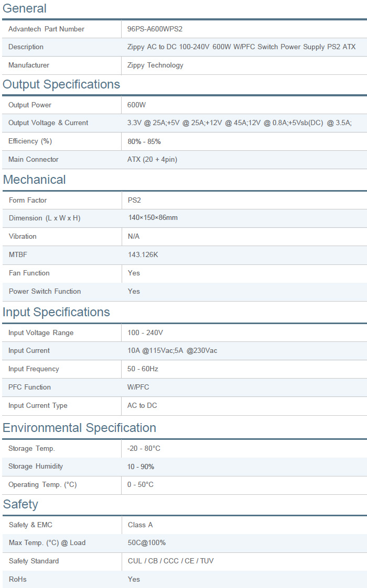The image size is (367, 588).
Task: Select the 100 - 240V input voltage value
Action: coord(145,333)
